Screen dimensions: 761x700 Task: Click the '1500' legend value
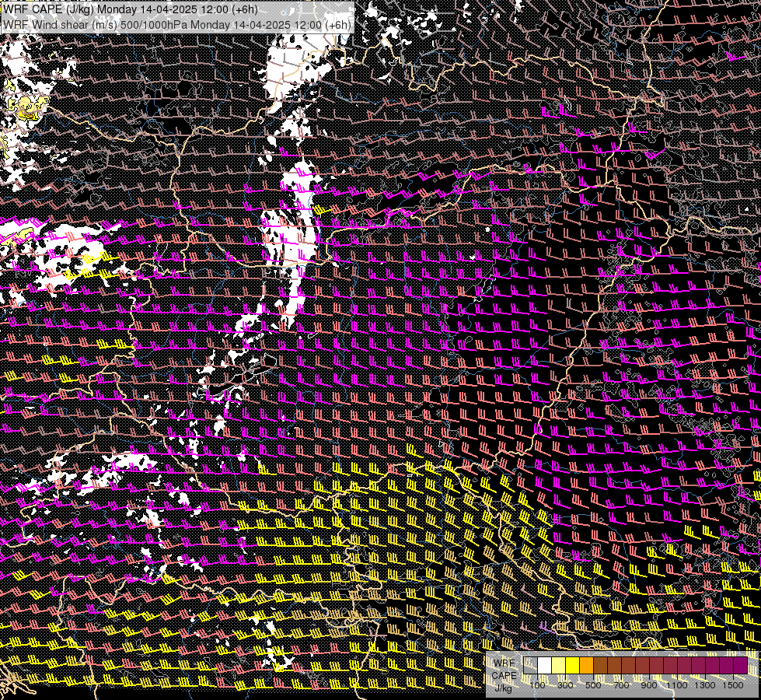(733, 685)
